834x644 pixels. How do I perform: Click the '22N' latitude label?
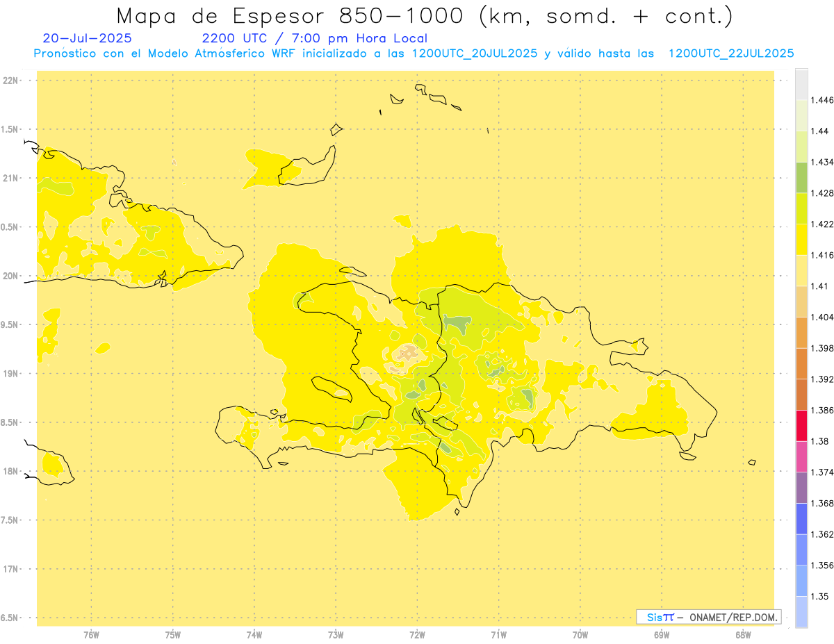(x=10, y=81)
